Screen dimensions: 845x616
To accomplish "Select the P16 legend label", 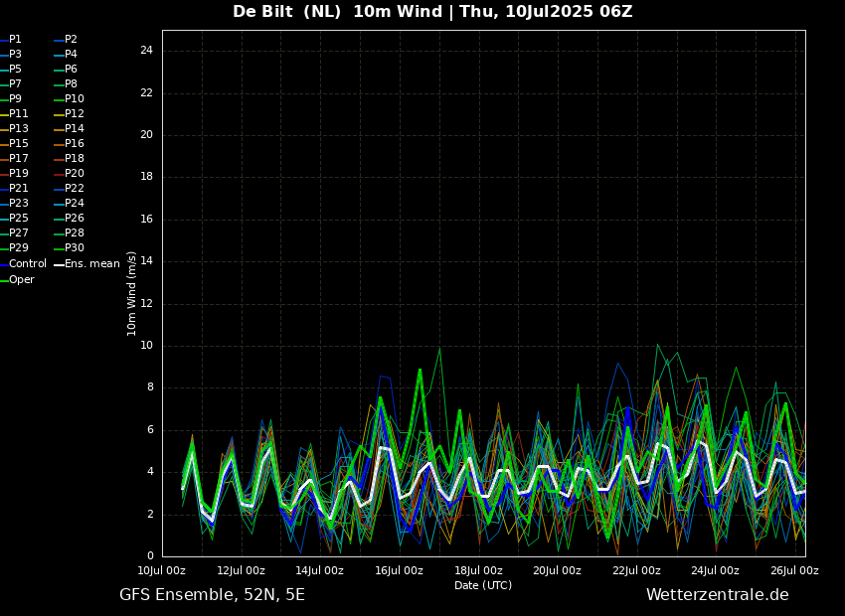I will (x=75, y=144).
